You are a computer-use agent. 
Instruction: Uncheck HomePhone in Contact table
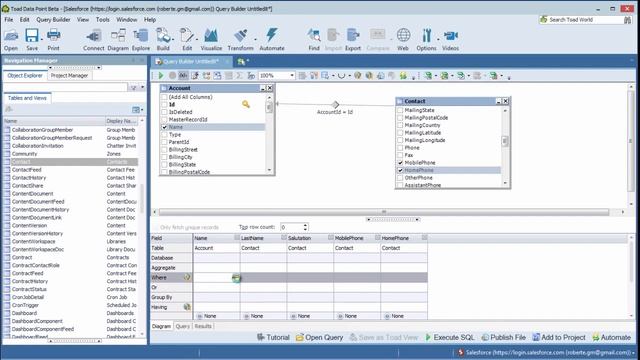click(x=400, y=170)
